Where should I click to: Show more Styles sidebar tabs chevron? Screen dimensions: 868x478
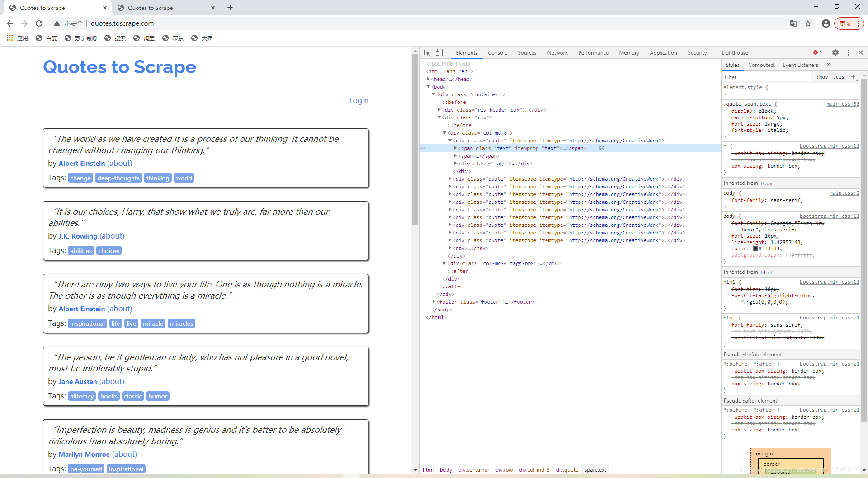[x=829, y=65]
